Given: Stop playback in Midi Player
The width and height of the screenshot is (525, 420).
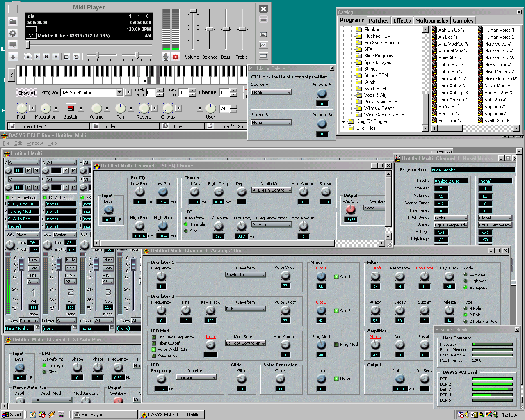Looking at the screenshot, I should 27,57.
